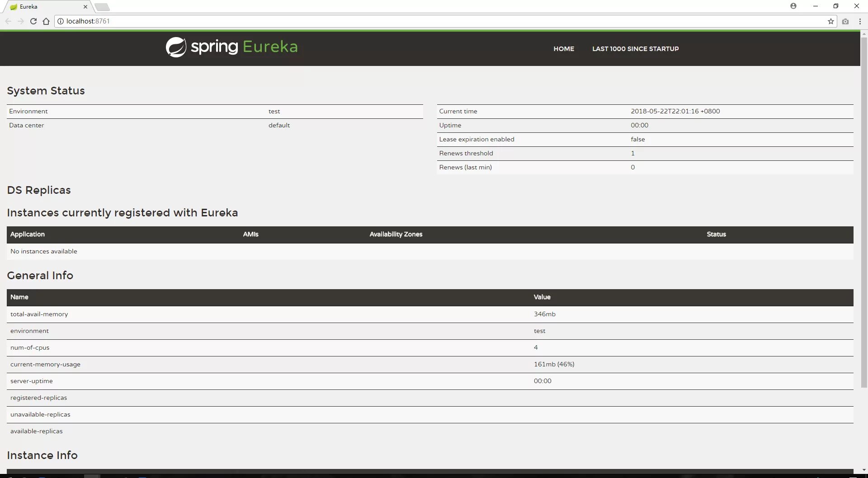Click the 'Instances currently registered with Eureka' heading

[123, 213]
